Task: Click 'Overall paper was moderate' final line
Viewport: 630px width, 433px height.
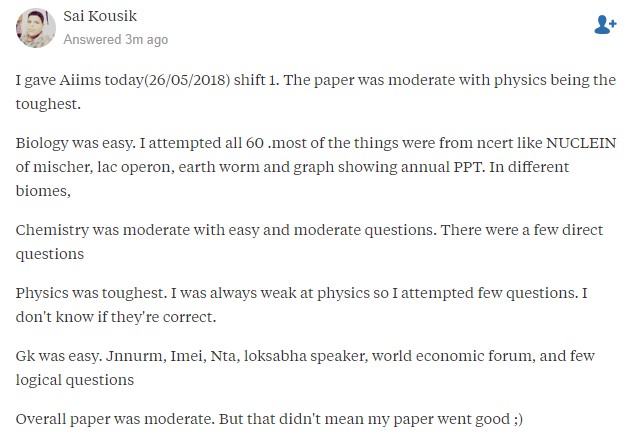Action: (115, 419)
